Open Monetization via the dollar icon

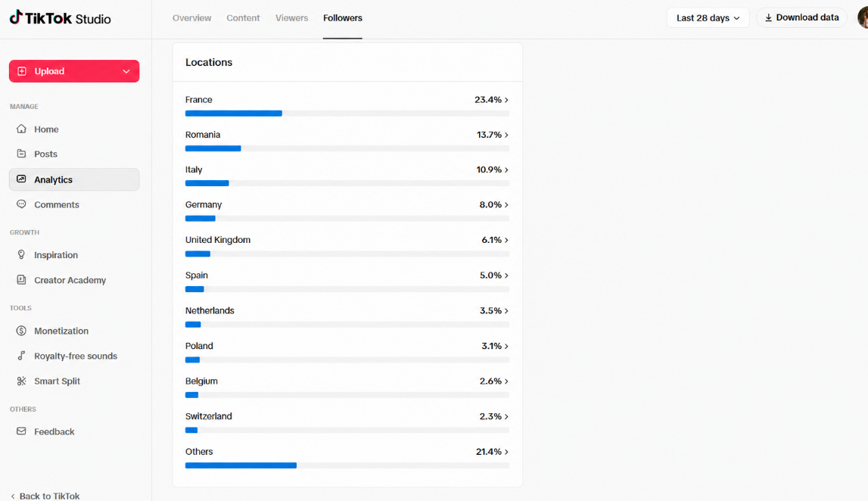click(x=22, y=331)
